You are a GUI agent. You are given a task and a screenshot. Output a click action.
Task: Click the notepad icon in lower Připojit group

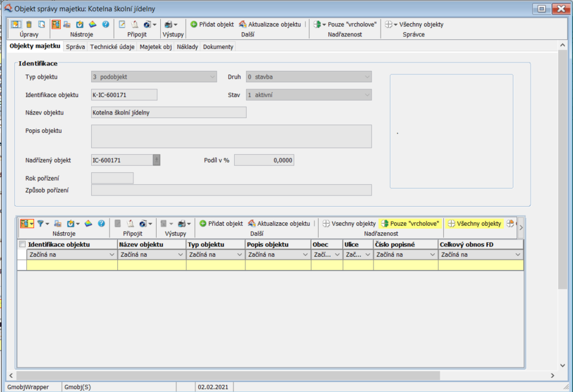tap(130, 223)
